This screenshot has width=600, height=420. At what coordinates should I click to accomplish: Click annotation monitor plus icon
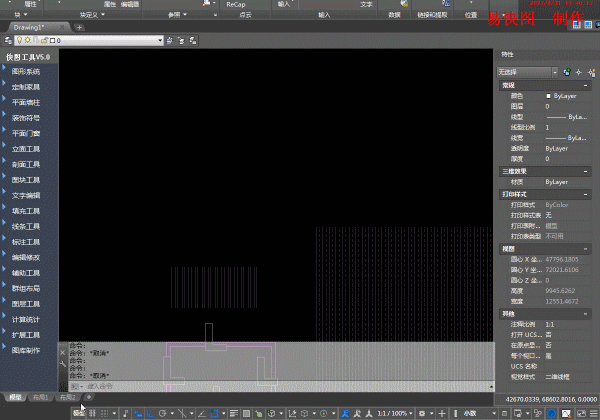point(442,413)
